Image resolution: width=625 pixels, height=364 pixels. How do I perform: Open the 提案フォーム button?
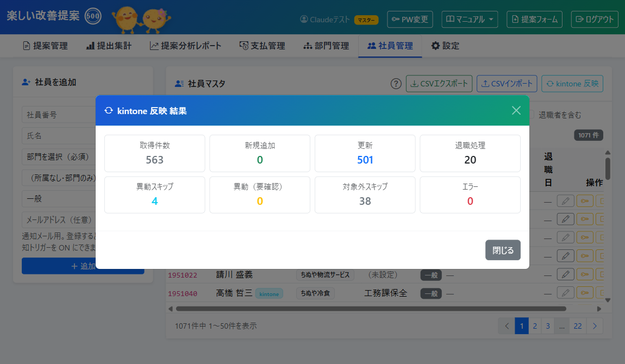534,19
